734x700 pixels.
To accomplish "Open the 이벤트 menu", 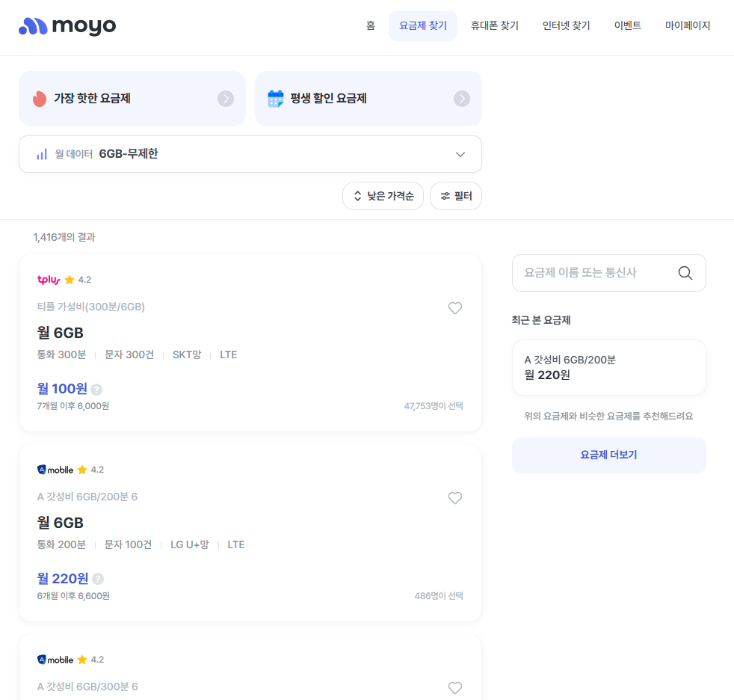I will (x=627, y=25).
